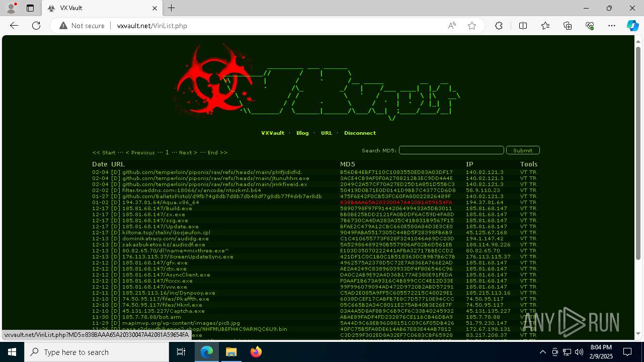Click IP 58.9.110.23
The height and width of the screenshot is (362, 644).
pos(483,191)
